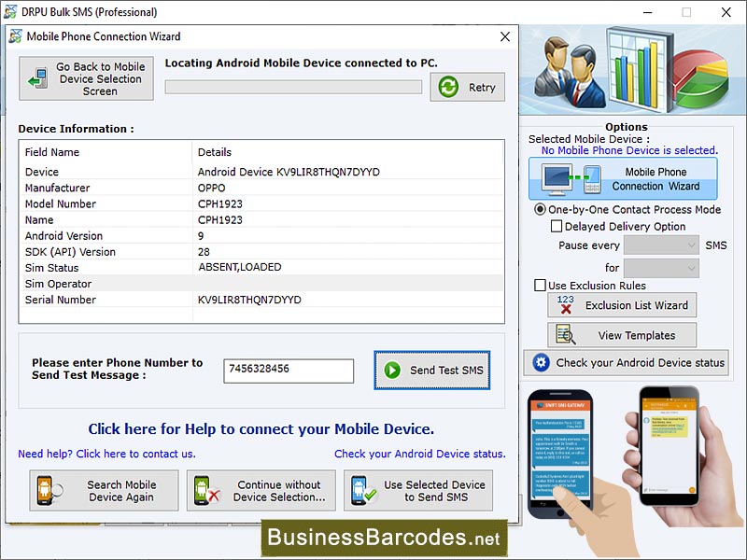This screenshot has height=560, width=747.
Task: Click the Send Test SMS play icon
Action: point(392,371)
